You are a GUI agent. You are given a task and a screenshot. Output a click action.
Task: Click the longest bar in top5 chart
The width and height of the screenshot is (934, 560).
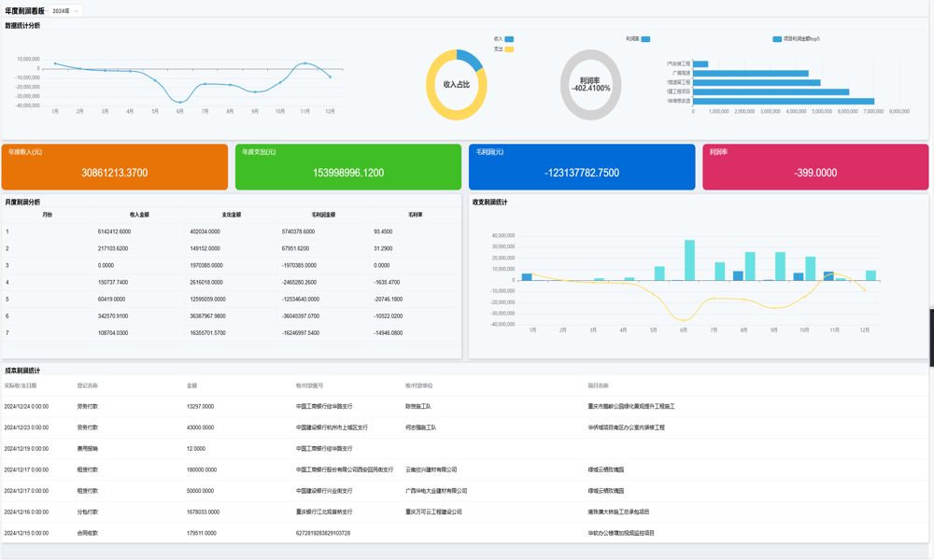point(784,101)
